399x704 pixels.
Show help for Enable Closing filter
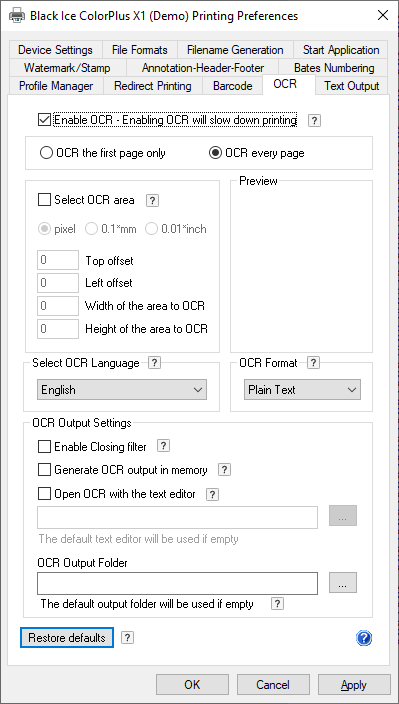(x=164, y=446)
